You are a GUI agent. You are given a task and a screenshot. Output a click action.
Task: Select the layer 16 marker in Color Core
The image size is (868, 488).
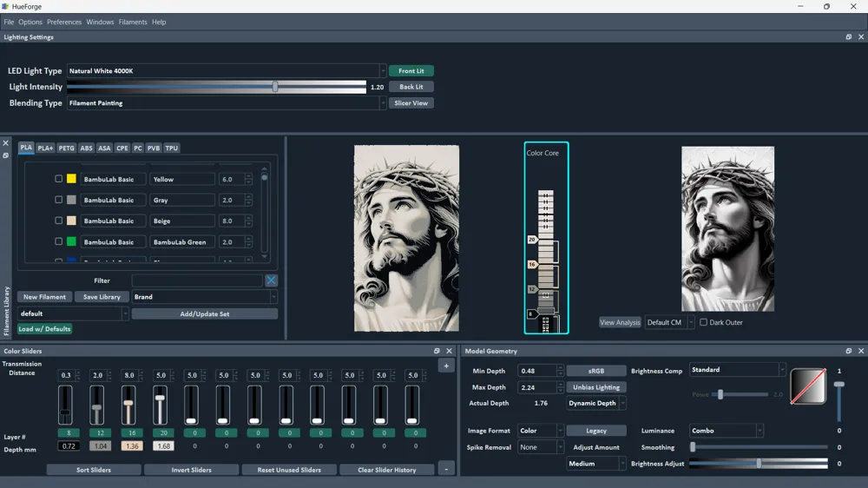coord(532,265)
